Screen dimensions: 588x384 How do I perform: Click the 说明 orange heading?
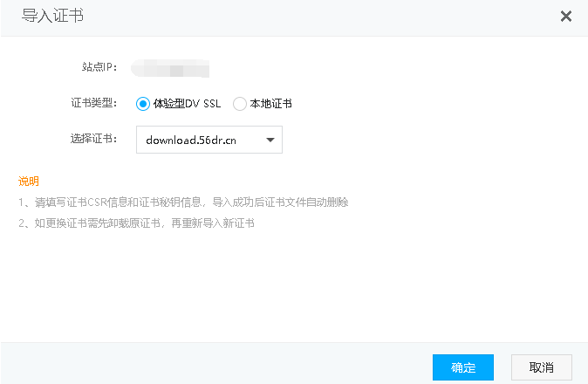(29, 182)
